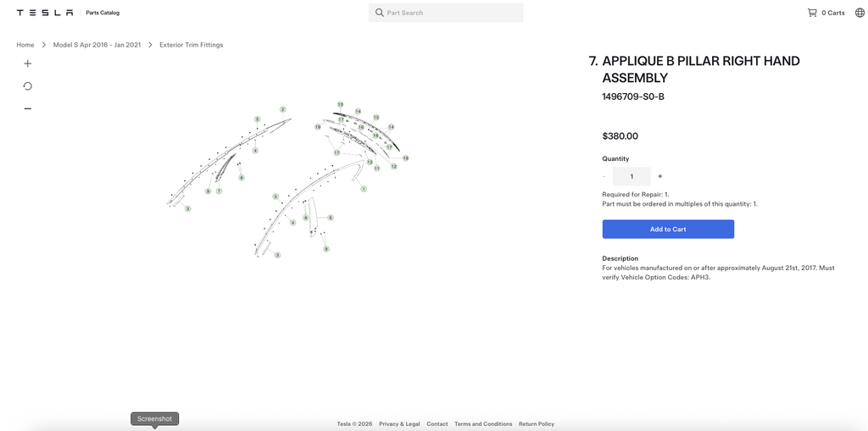Open Model S Apr 2016 - Jan 2021 breadcrumb
This screenshot has width=868, height=431.
pos(97,45)
